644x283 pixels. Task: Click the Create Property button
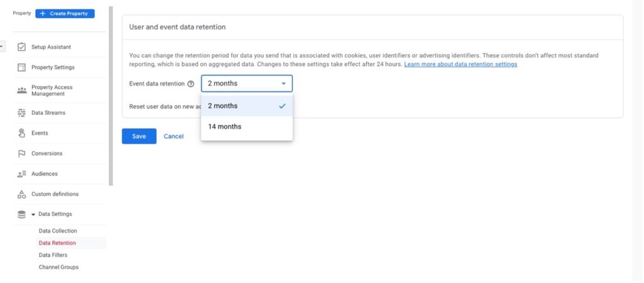pyautogui.click(x=65, y=13)
